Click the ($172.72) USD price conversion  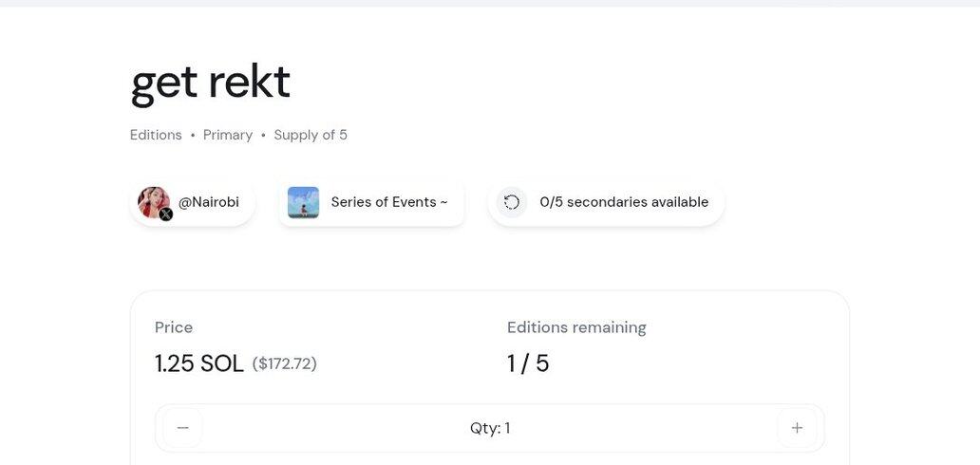click(285, 363)
